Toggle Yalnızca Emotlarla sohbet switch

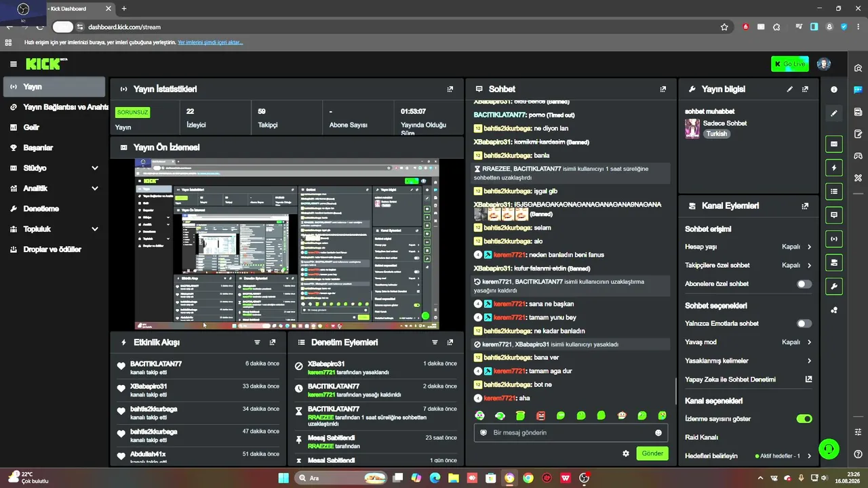coord(804,324)
